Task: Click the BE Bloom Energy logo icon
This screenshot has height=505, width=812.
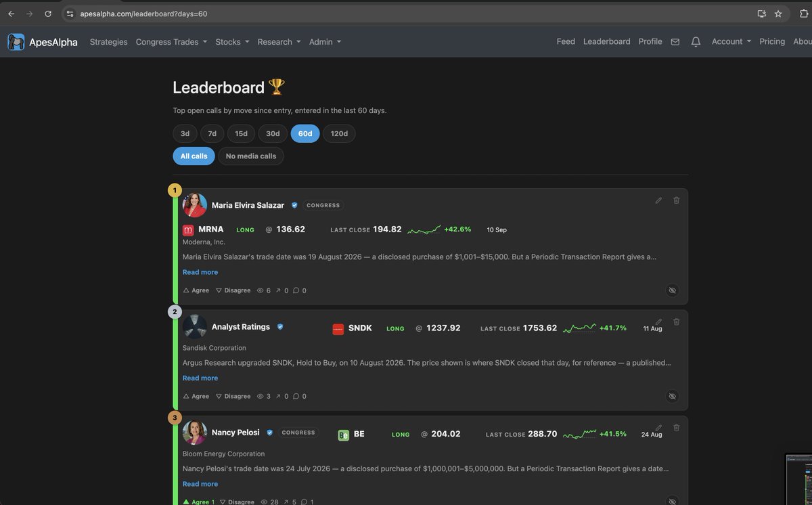Action: [344, 435]
